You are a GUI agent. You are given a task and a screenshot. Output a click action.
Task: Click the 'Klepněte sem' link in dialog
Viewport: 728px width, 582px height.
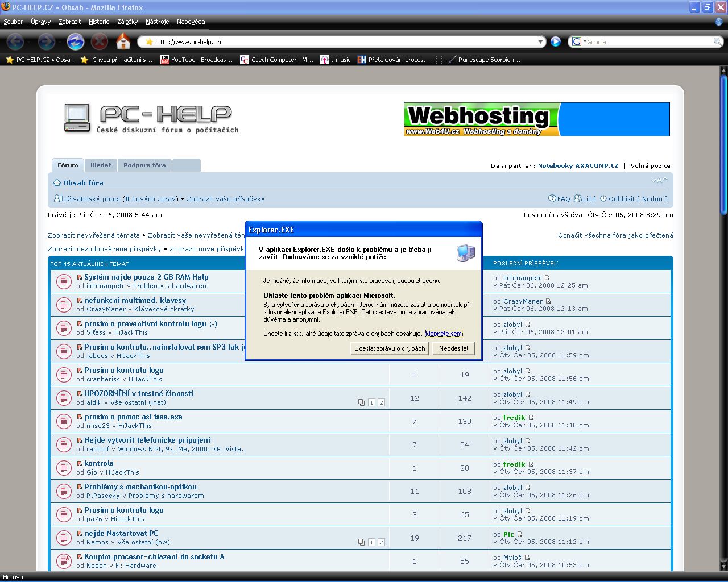tap(444, 334)
